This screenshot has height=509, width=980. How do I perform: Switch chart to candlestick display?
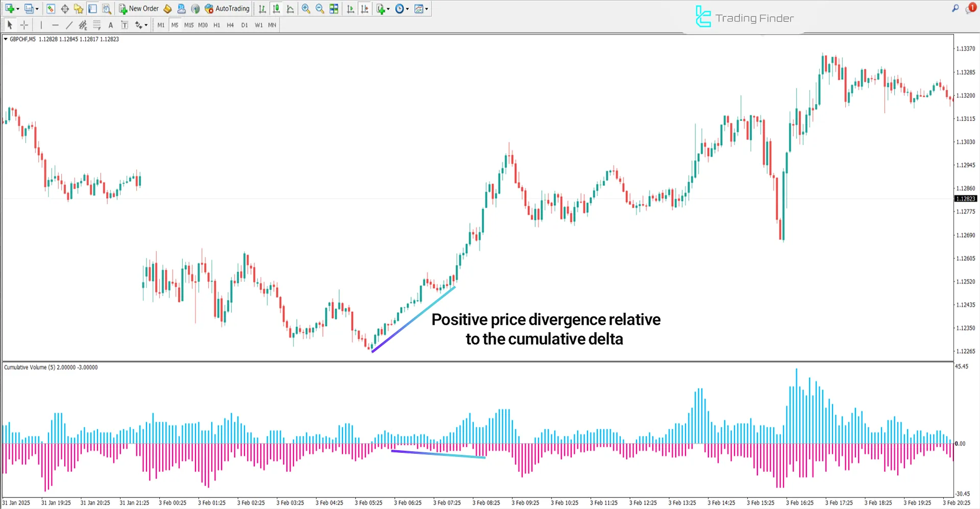[276, 9]
